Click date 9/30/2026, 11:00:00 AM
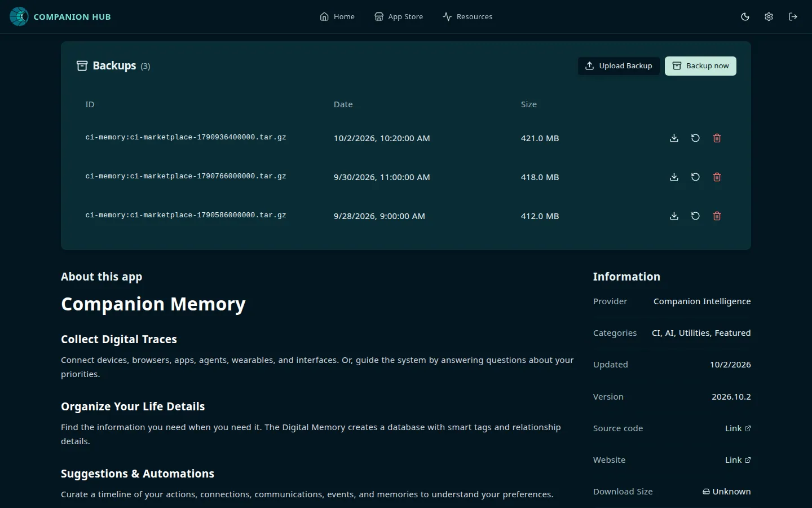 click(382, 177)
